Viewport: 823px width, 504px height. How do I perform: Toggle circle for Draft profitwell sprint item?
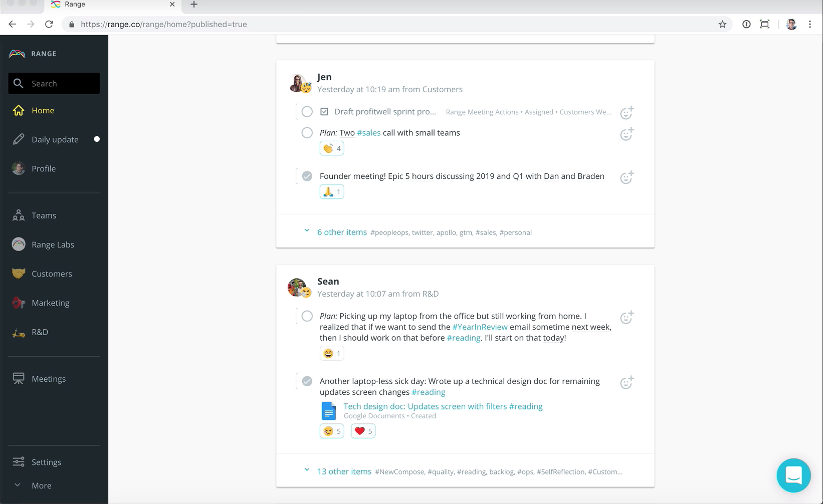[307, 112]
